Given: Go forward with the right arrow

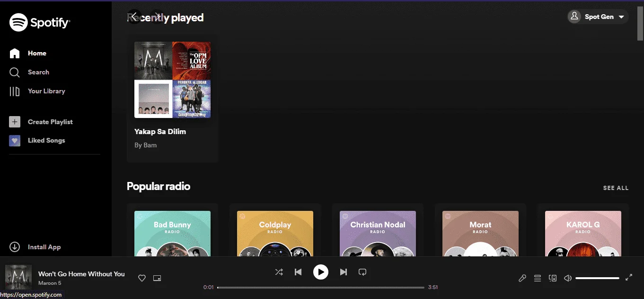Looking at the screenshot, I should click(158, 17).
